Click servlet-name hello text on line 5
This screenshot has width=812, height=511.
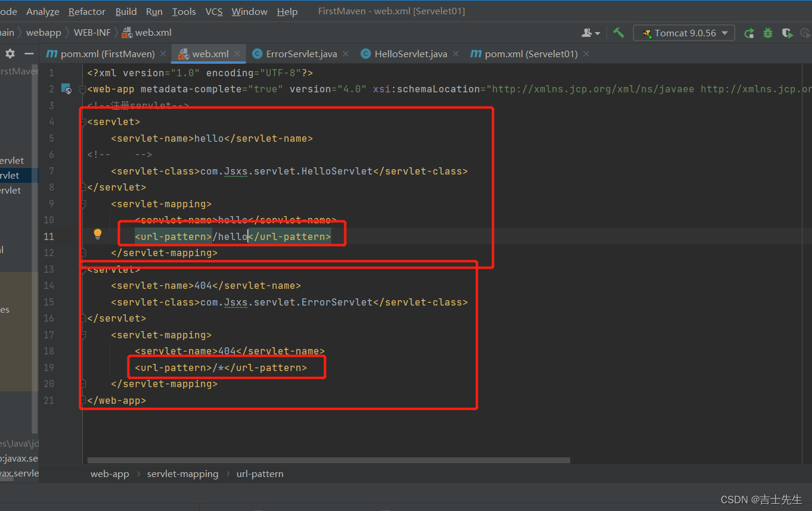(x=209, y=138)
